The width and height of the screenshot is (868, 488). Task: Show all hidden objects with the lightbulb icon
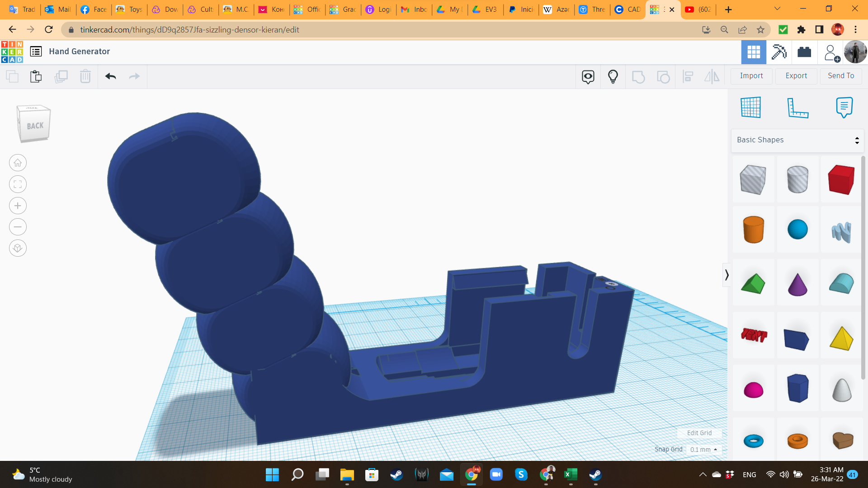(613, 76)
